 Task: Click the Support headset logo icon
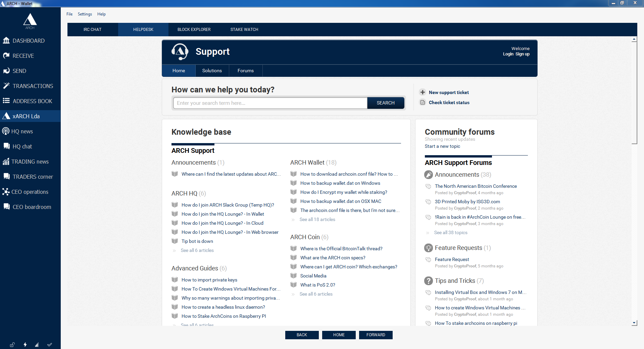(180, 51)
